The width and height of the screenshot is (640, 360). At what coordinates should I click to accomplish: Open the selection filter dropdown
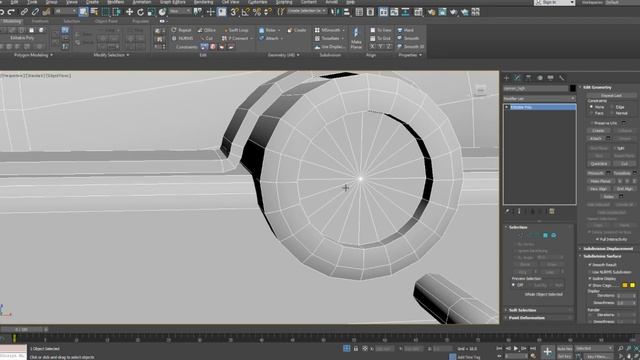(x=65, y=11)
